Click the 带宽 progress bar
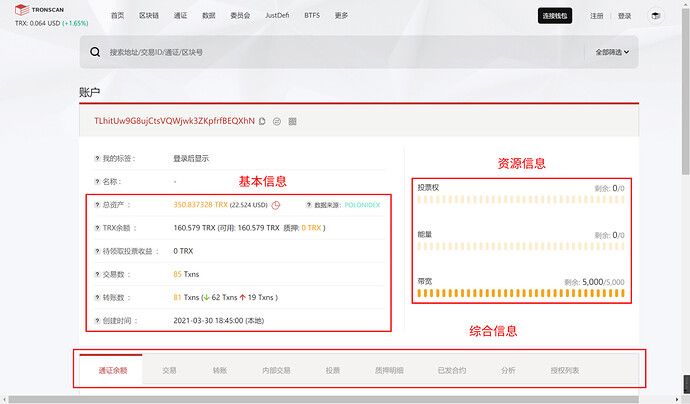690x404 pixels. click(521, 293)
